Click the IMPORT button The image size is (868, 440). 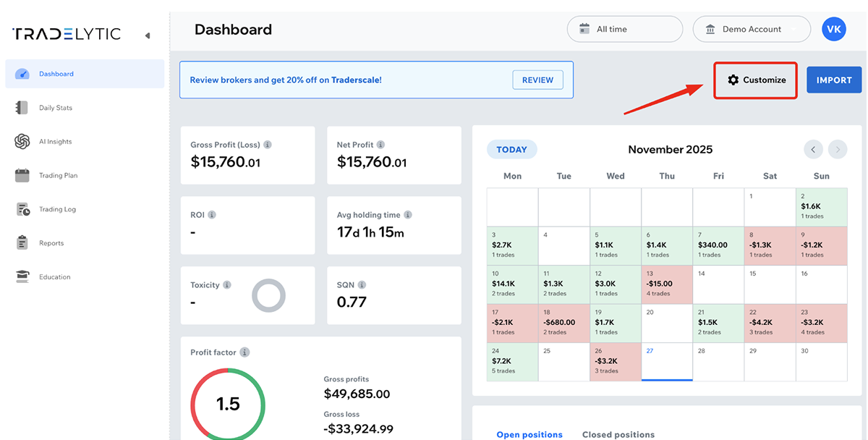click(x=834, y=80)
